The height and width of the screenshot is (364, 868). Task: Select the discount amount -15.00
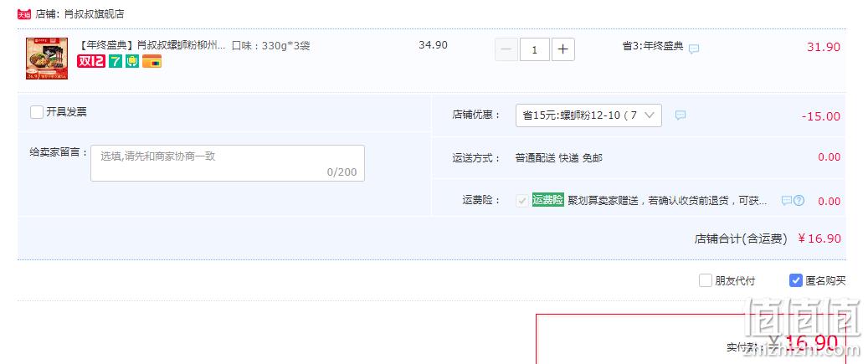(821, 116)
